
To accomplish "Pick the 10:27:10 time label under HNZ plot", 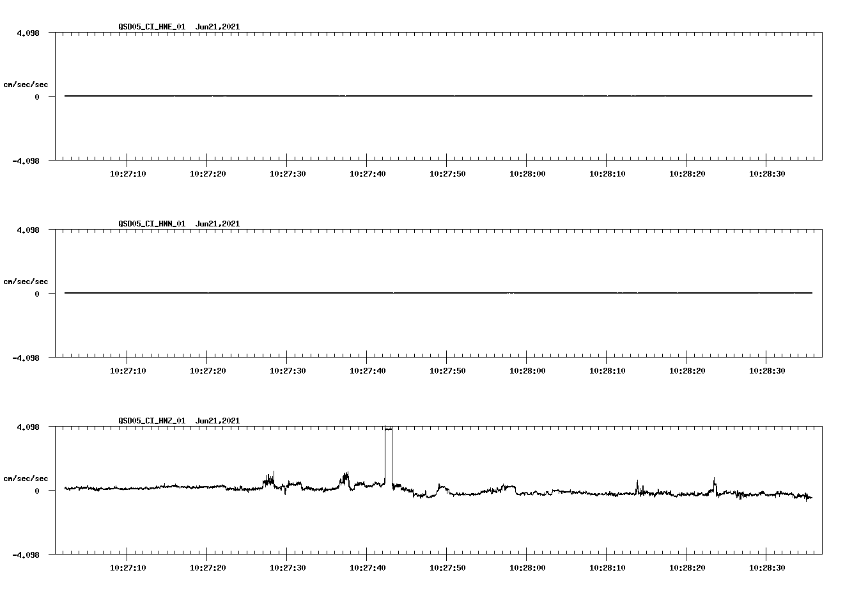I will [x=128, y=568].
